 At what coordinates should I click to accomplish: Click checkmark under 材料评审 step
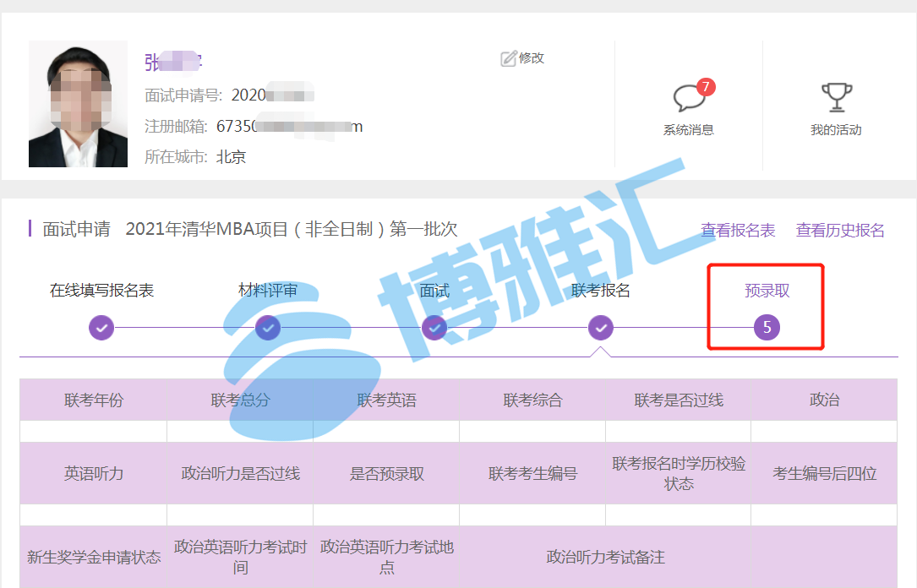pyautogui.click(x=268, y=327)
